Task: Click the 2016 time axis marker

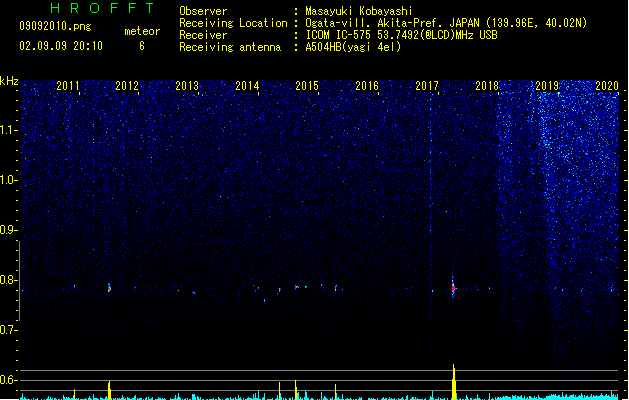Action: point(367,86)
